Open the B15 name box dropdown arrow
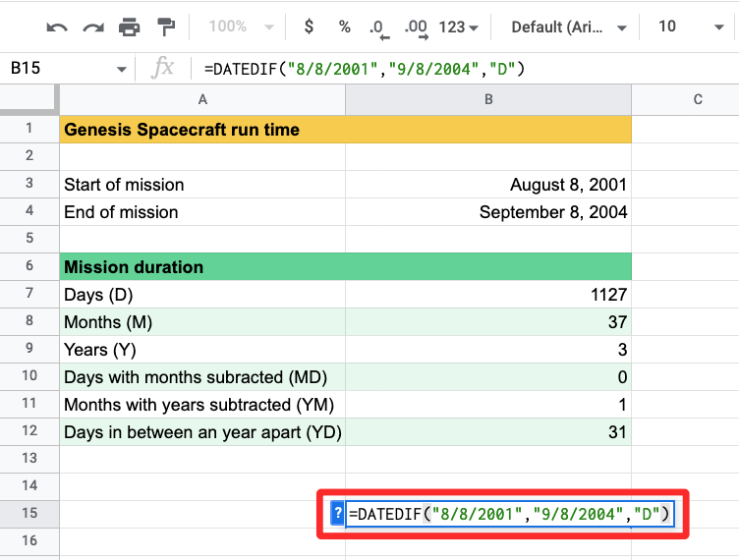The height and width of the screenshot is (560, 739). click(x=121, y=69)
